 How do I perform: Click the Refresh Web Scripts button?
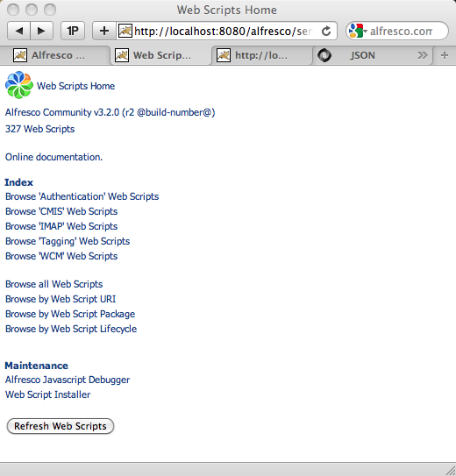click(61, 426)
